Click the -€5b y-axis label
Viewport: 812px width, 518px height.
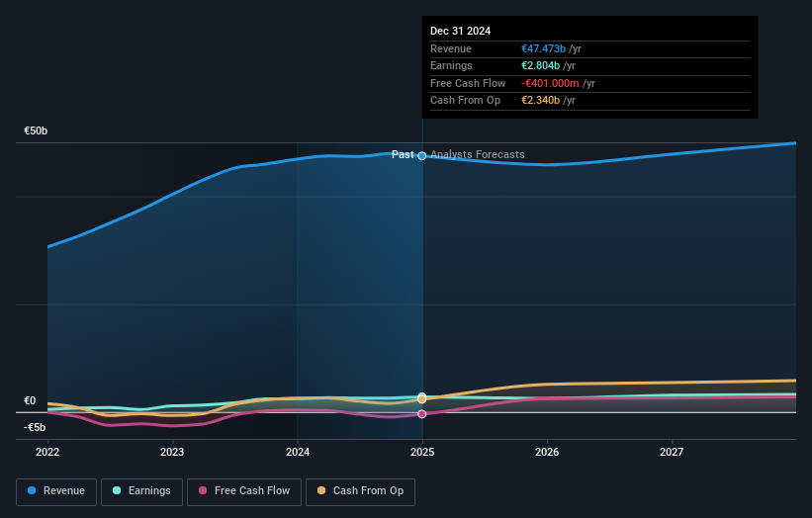35,427
